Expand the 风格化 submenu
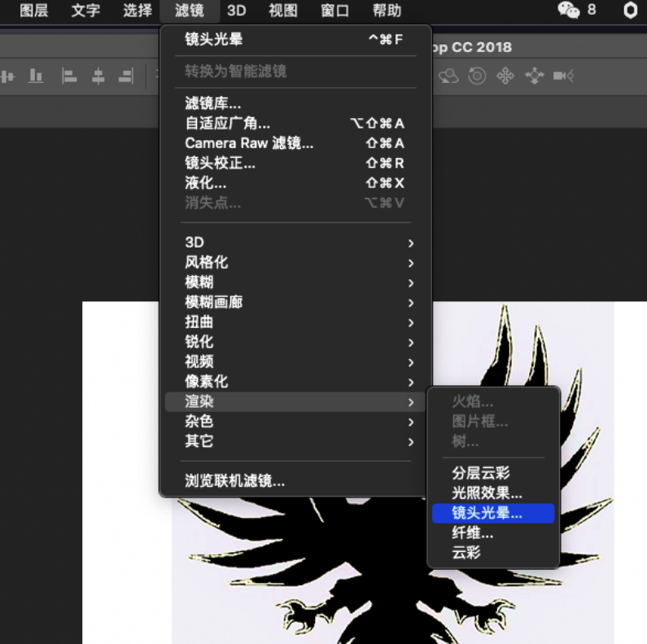Image resolution: width=647 pixels, height=644 pixels. pyautogui.click(x=295, y=262)
